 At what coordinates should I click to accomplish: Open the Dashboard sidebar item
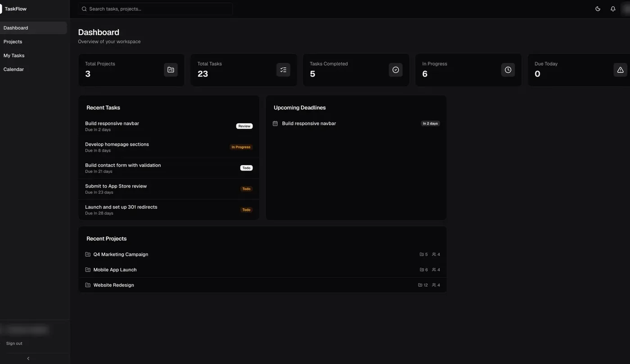coord(33,28)
